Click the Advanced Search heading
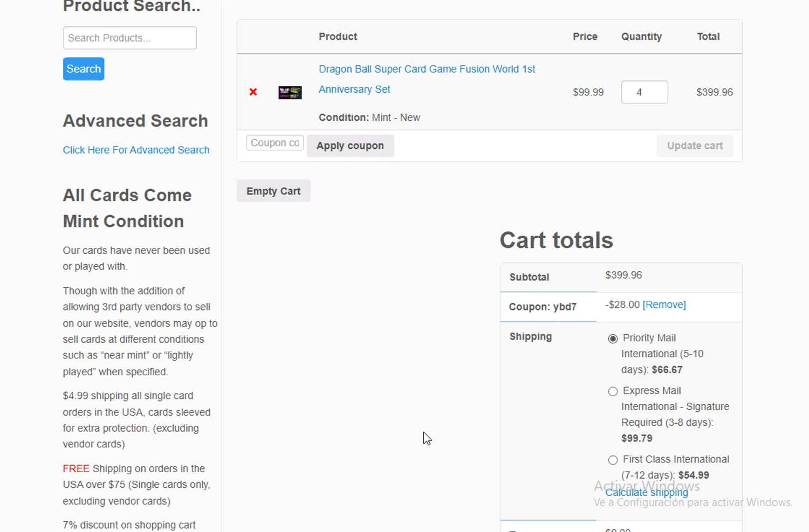The image size is (809, 532). (x=135, y=121)
